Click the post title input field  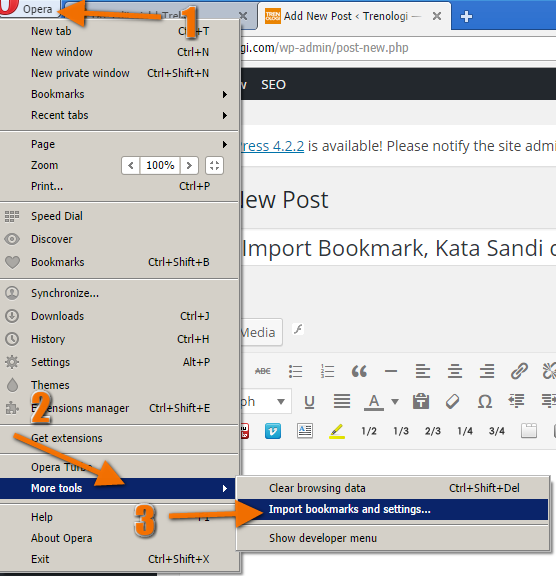[398, 248]
